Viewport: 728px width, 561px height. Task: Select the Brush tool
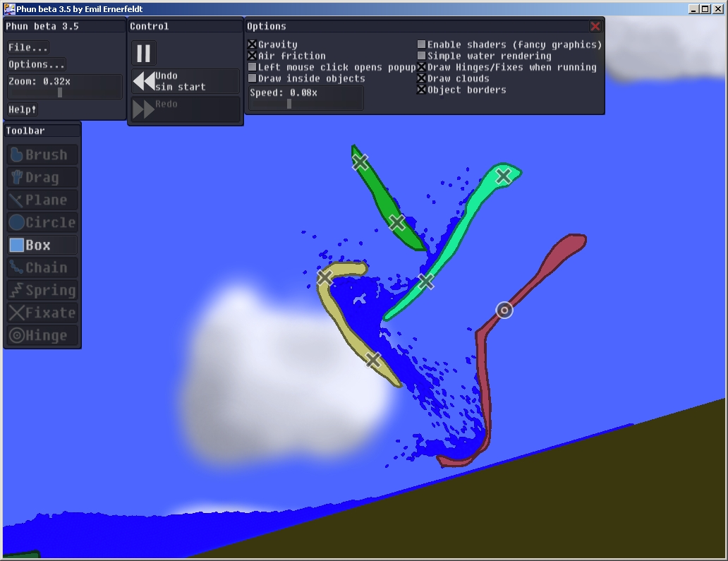[x=42, y=155]
